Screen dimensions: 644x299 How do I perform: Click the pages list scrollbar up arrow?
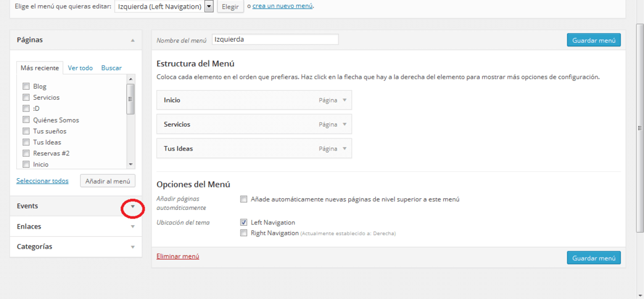(x=131, y=79)
